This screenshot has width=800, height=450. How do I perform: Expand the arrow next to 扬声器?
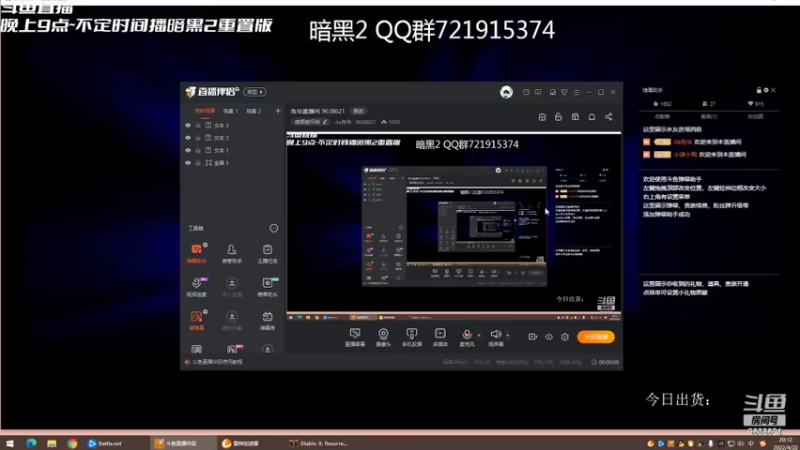(507, 335)
